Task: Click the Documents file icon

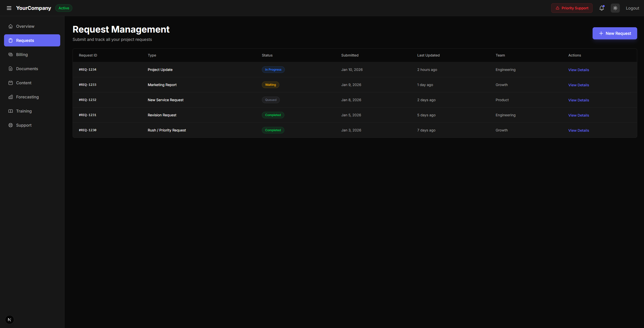Action: click(11, 69)
